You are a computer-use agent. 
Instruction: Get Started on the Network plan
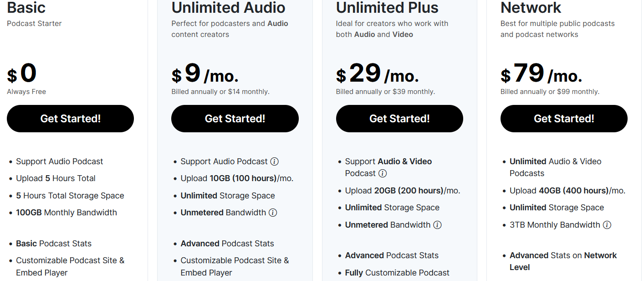coord(564,119)
